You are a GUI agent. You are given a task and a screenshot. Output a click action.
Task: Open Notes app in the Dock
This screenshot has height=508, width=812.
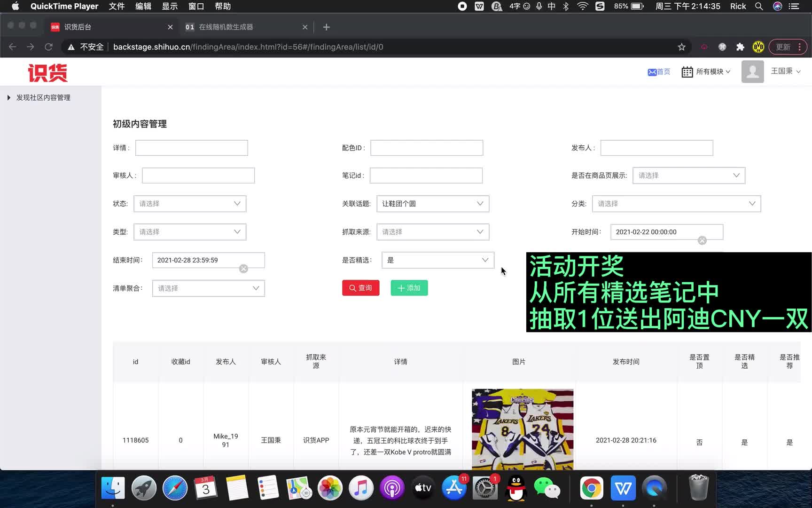point(237,488)
